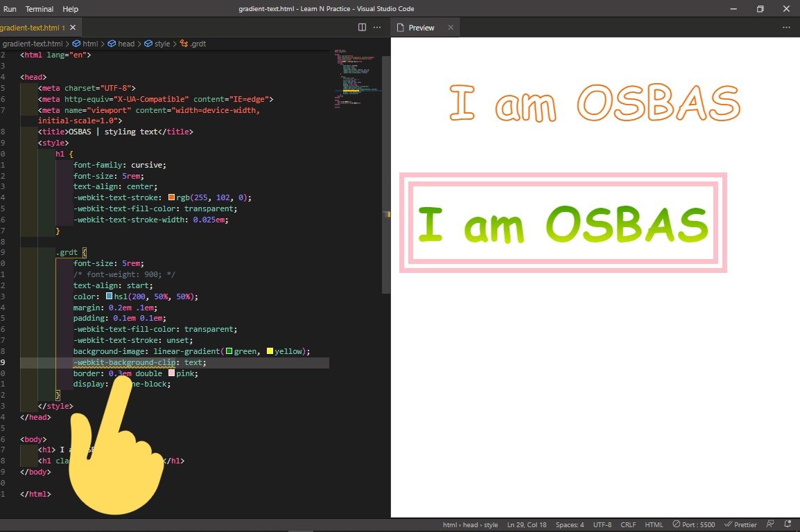
Task: Click the '.grdt' selector in code
Action: pos(67,252)
